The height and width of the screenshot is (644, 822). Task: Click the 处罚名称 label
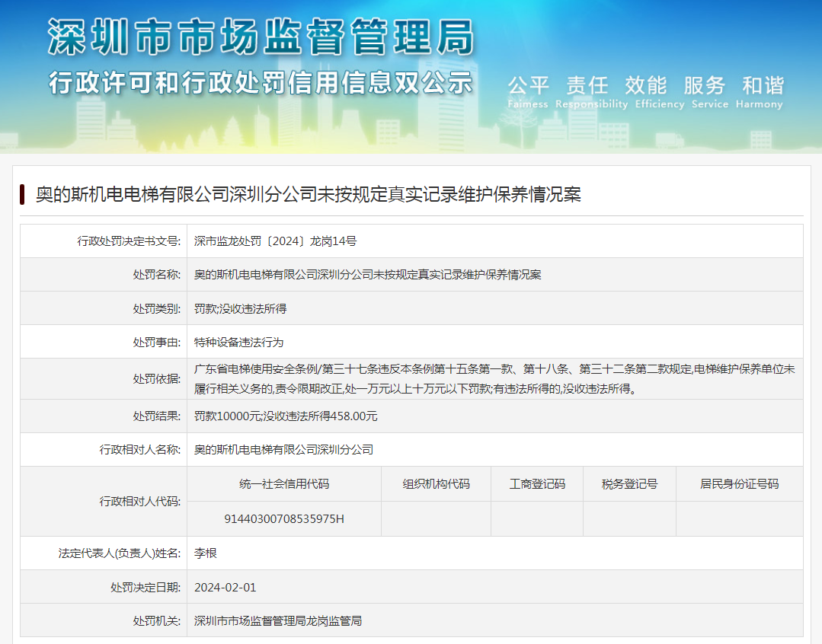pos(157,275)
